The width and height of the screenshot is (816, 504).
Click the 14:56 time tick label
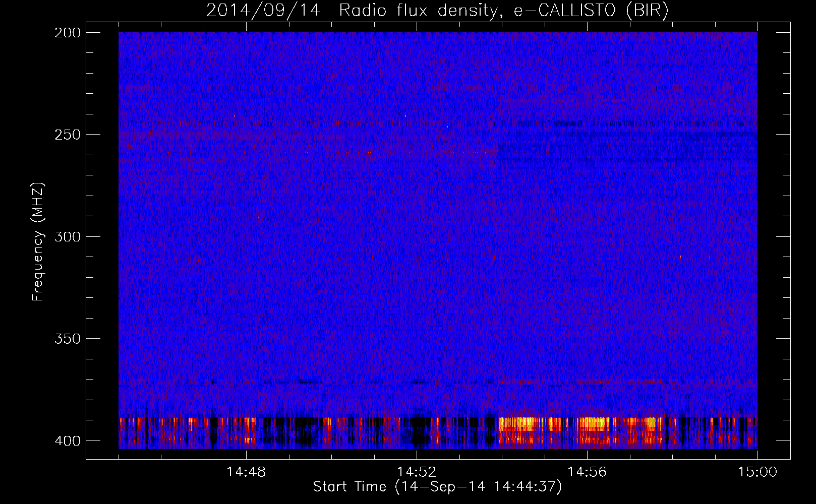pyautogui.click(x=587, y=472)
